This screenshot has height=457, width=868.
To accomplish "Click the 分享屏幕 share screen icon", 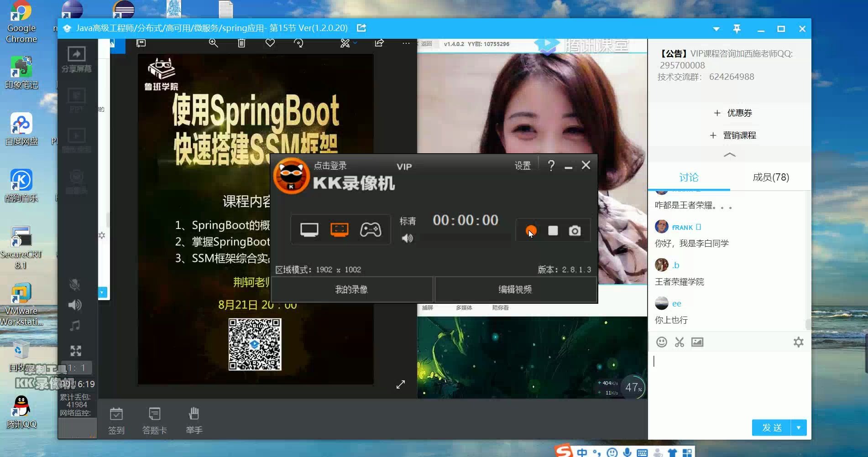I will click(76, 60).
